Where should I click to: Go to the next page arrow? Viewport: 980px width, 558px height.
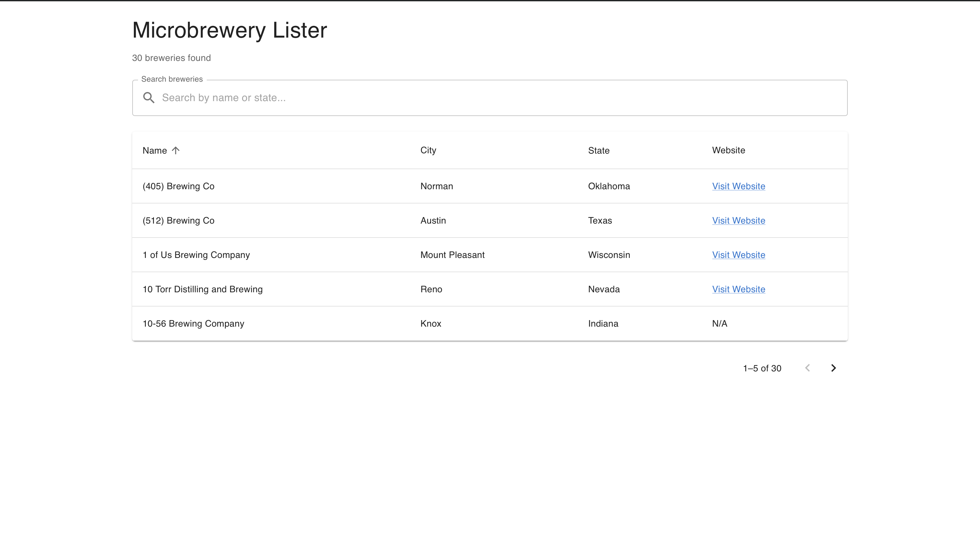833,368
